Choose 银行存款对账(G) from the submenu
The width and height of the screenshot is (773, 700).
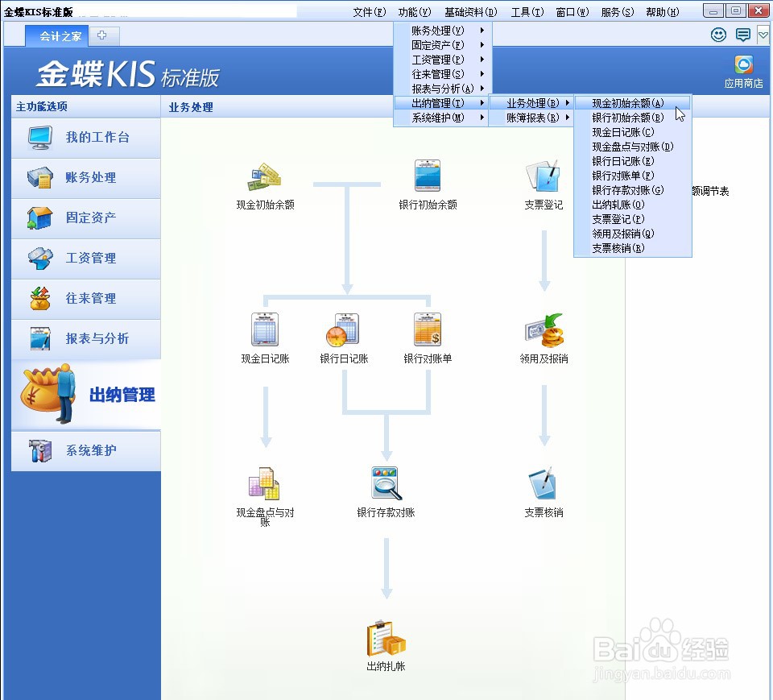click(633, 190)
